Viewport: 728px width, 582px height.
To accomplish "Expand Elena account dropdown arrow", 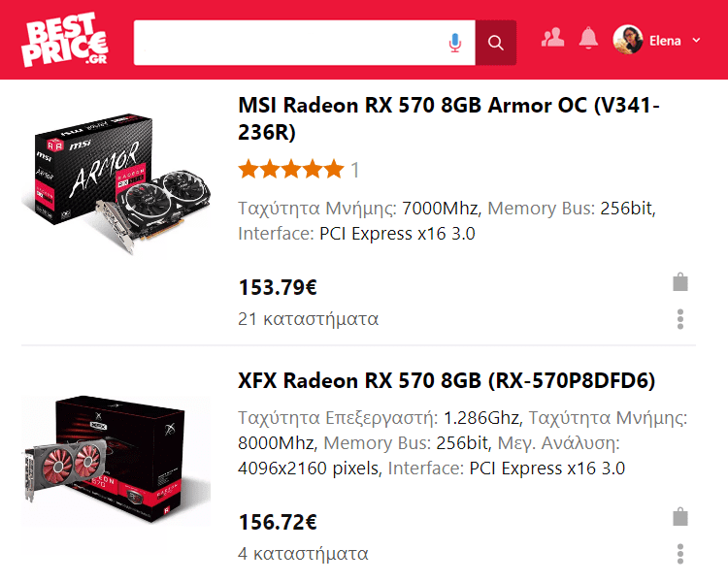I will pos(696,41).
